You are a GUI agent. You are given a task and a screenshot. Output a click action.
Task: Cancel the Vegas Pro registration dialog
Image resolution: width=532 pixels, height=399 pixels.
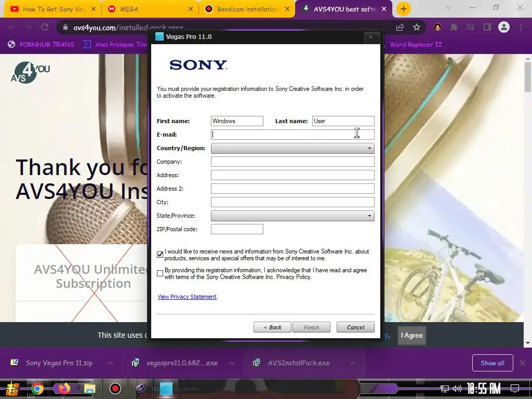pos(355,327)
